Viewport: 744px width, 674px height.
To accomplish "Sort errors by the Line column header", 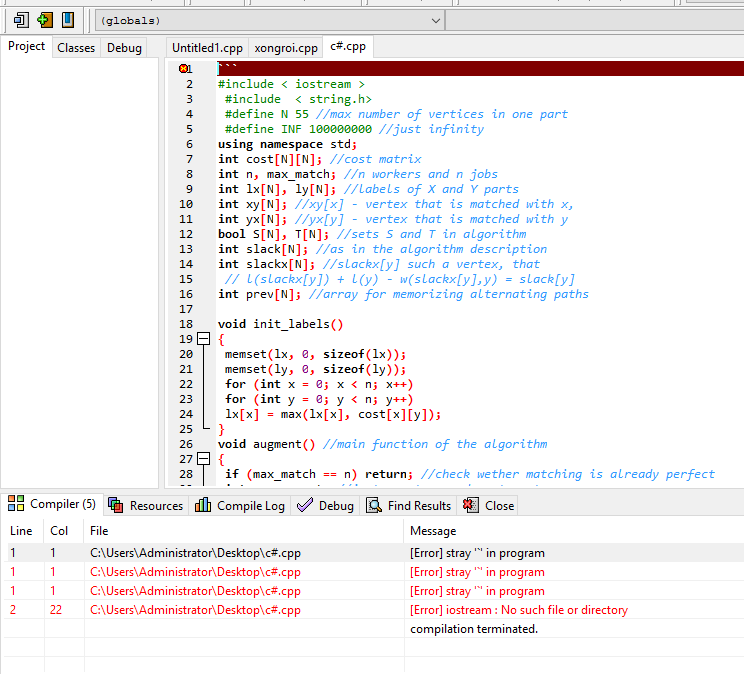I will tap(21, 531).
